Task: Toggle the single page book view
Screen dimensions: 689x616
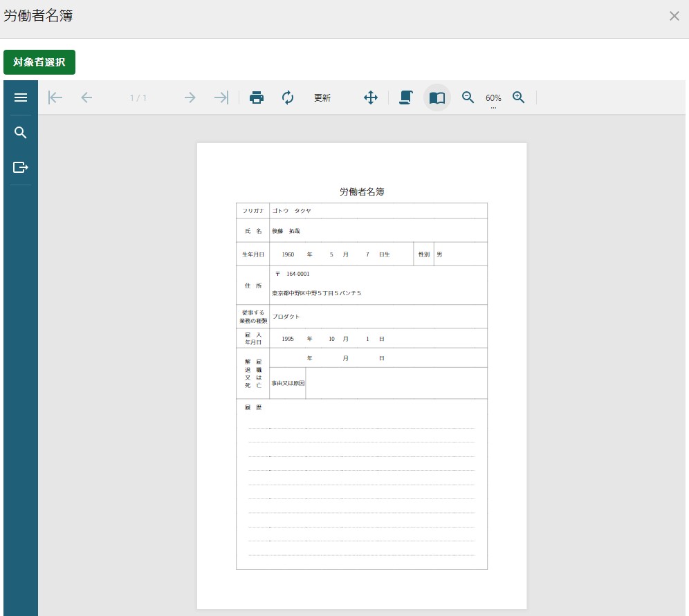Action: tap(437, 97)
